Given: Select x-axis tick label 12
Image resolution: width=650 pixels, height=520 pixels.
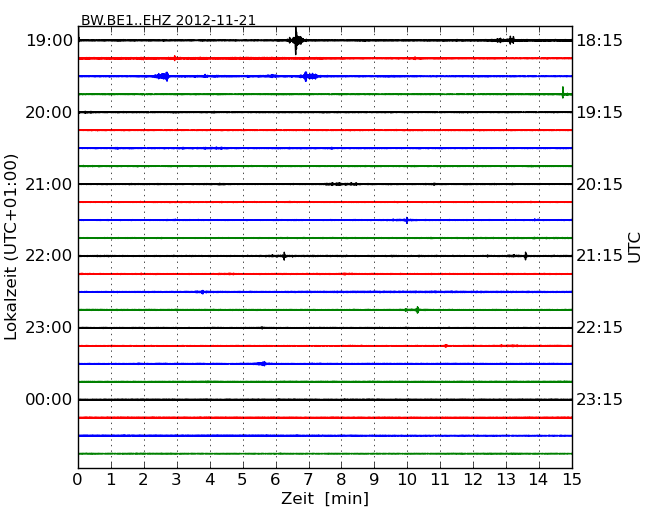Looking at the screenshot, I should coord(473,479).
